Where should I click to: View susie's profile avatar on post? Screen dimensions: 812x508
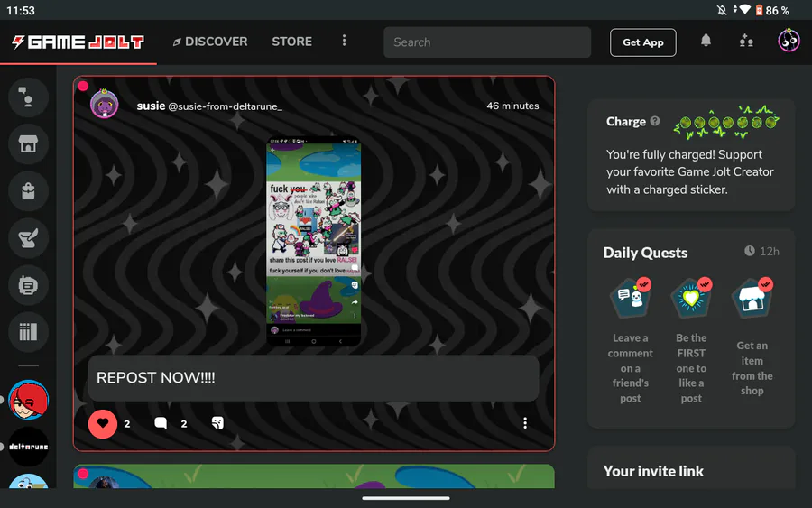point(105,104)
